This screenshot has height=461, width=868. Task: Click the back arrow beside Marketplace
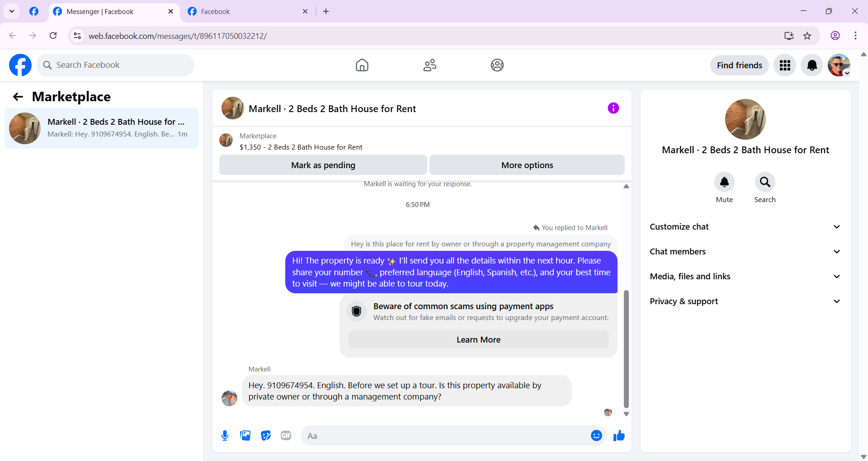(x=18, y=97)
